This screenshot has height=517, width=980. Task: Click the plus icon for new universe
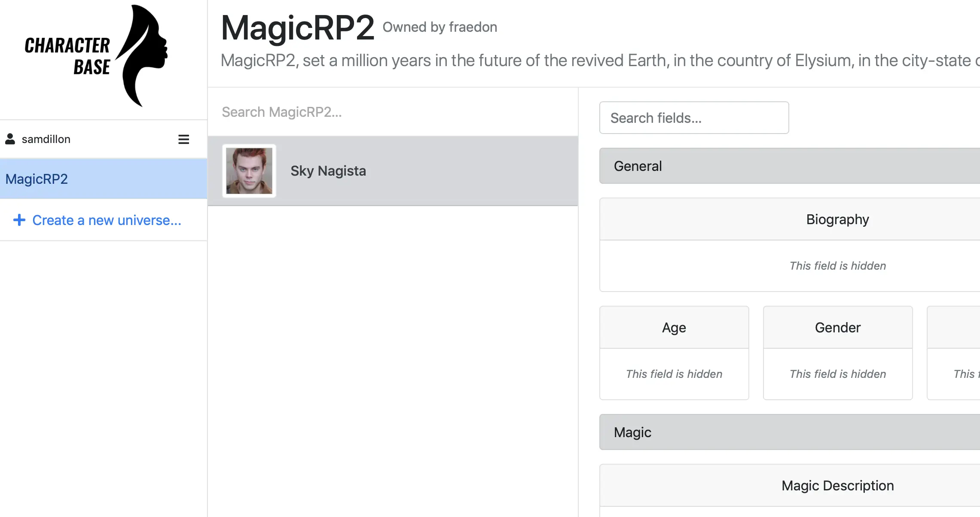(19, 220)
